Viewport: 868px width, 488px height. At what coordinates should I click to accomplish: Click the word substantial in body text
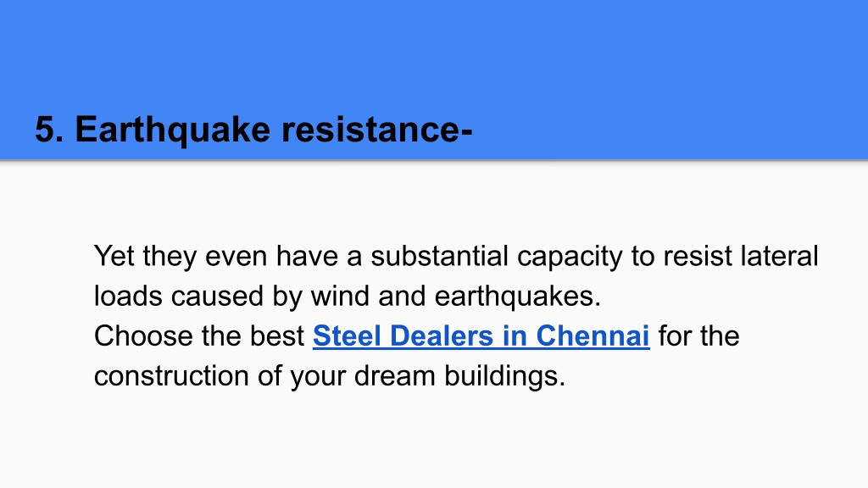(440, 256)
